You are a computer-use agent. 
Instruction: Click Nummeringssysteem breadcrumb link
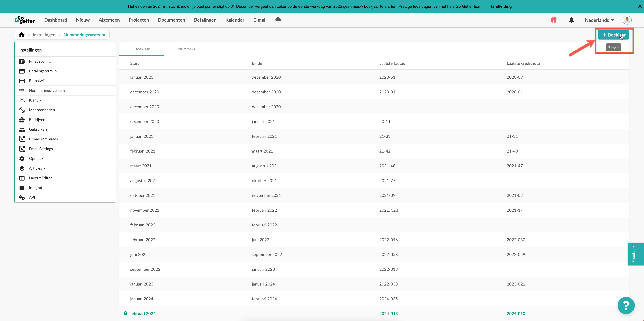click(84, 35)
